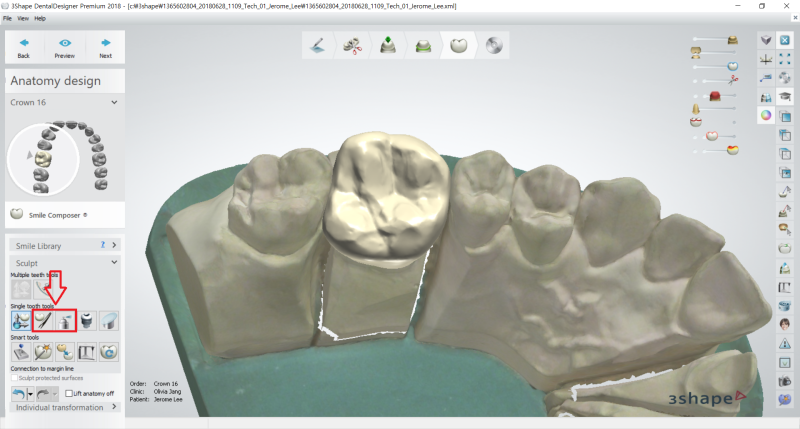
Task: Adjust the scissors cut visibility slider
Action: point(733,80)
